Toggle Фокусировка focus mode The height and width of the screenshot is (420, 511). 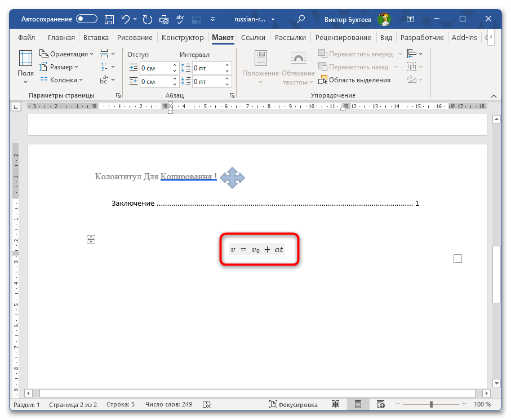tap(293, 404)
